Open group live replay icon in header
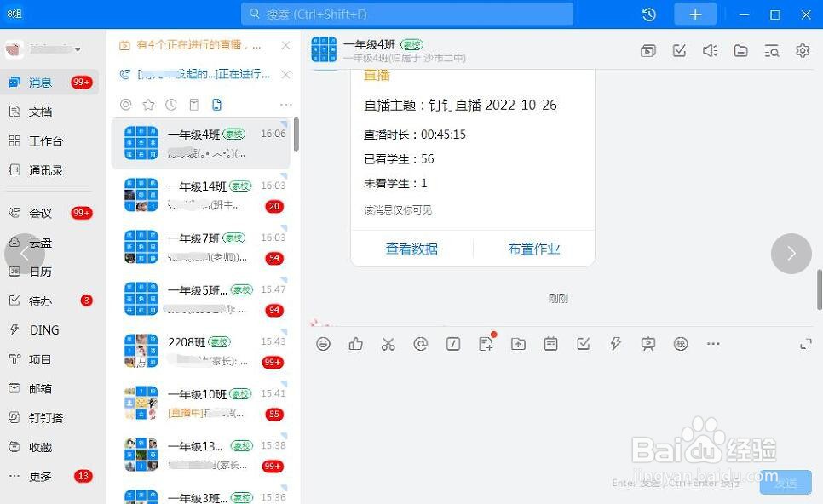 [648, 51]
